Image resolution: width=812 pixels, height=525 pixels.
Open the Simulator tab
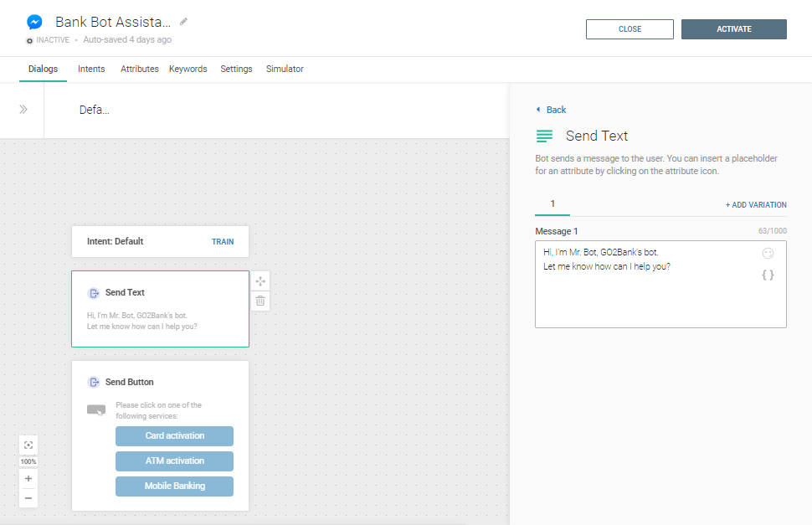[285, 69]
